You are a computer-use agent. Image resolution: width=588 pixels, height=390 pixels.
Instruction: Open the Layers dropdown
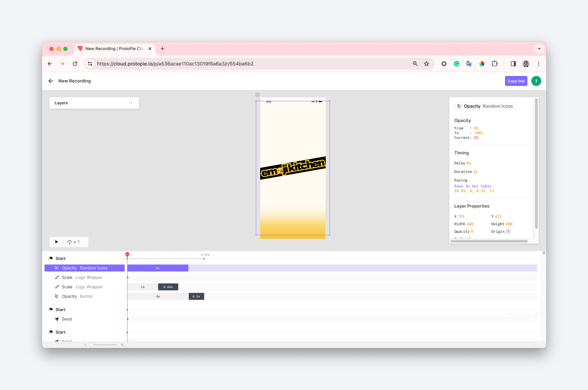point(94,103)
